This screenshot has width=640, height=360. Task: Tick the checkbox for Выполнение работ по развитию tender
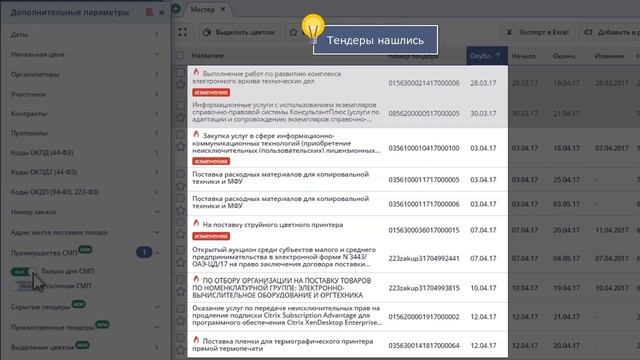(x=180, y=73)
